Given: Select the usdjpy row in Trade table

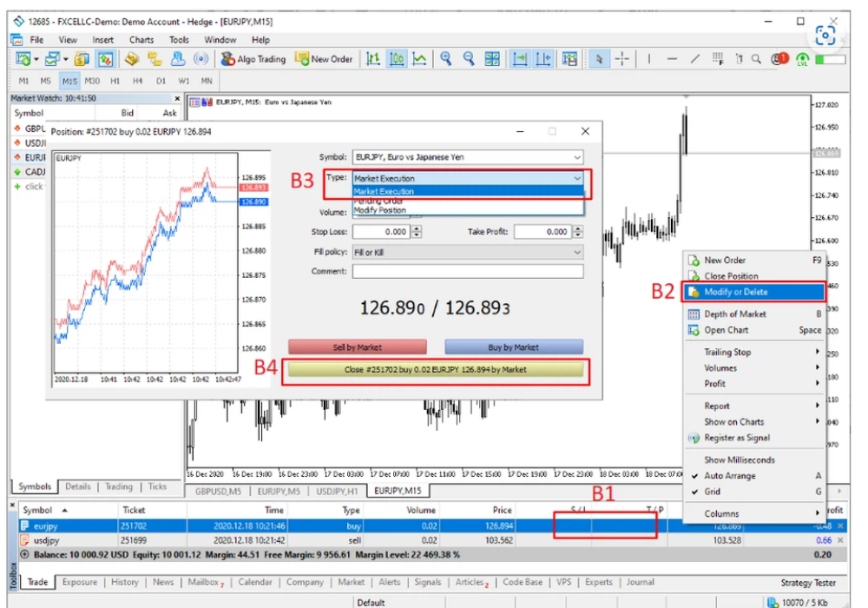Looking at the screenshot, I should tap(431, 540).
